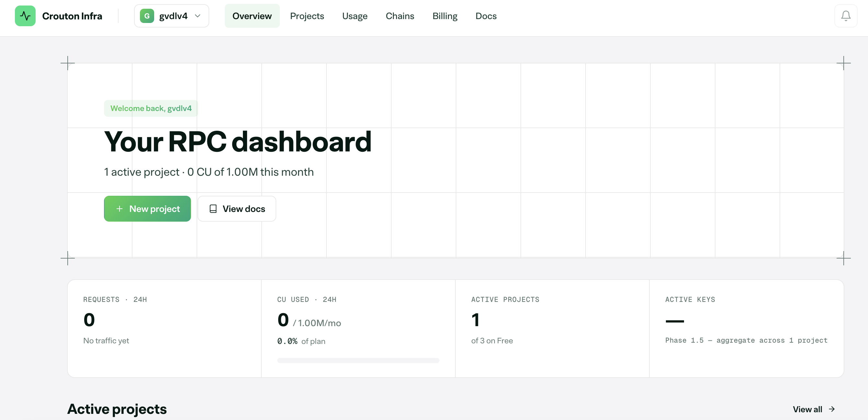Click the Phase 1.5 aggregate note
Screen dimensions: 868x420
pos(746,340)
